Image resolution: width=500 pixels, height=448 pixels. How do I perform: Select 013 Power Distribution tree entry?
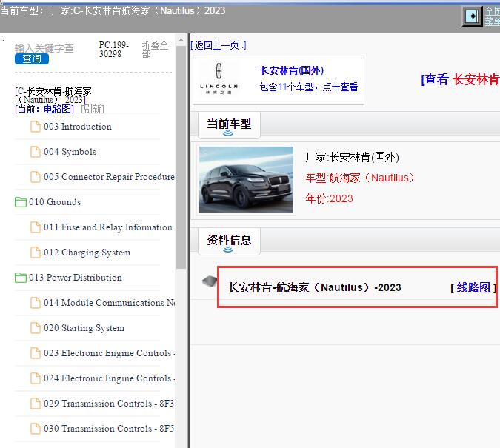[76, 278]
